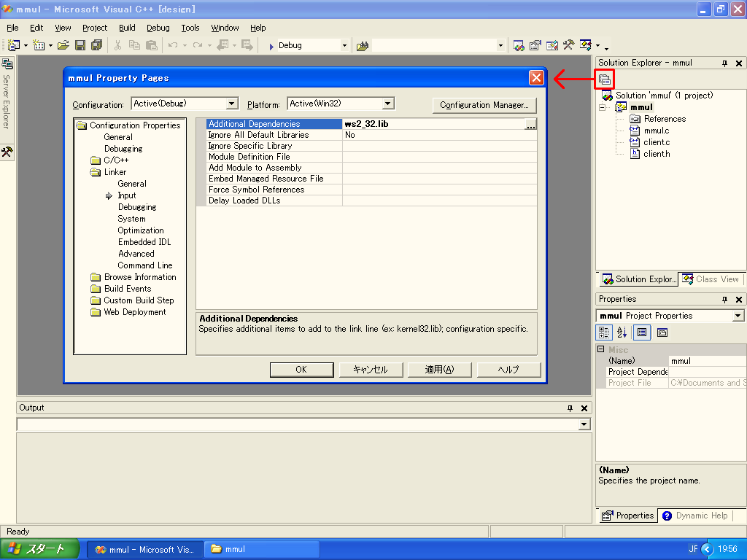Image resolution: width=747 pixels, height=560 pixels.
Task: Collapse the mmul project node in Solution Explorer
Action: pyautogui.click(x=602, y=108)
